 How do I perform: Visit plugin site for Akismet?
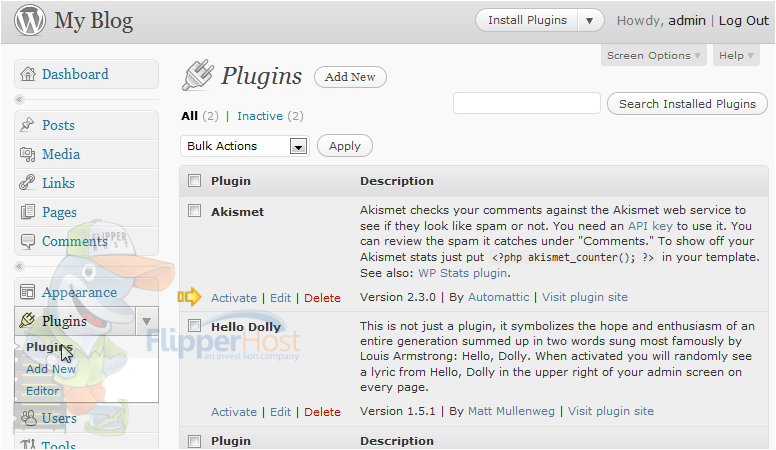tap(584, 297)
